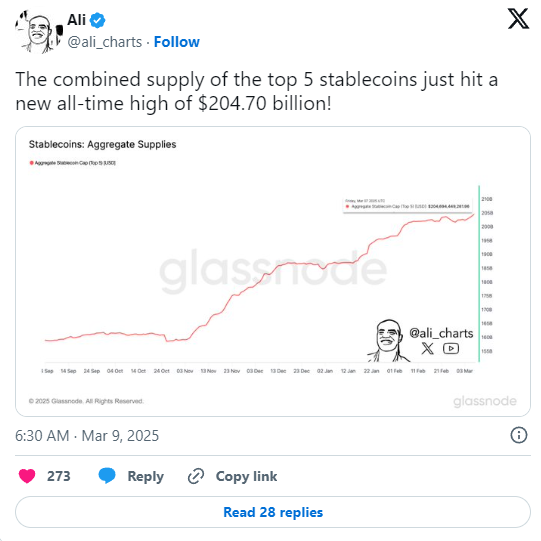Click the Read 28 replies button
The image size is (541, 541).
pyautogui.click(x=273, y=512)
